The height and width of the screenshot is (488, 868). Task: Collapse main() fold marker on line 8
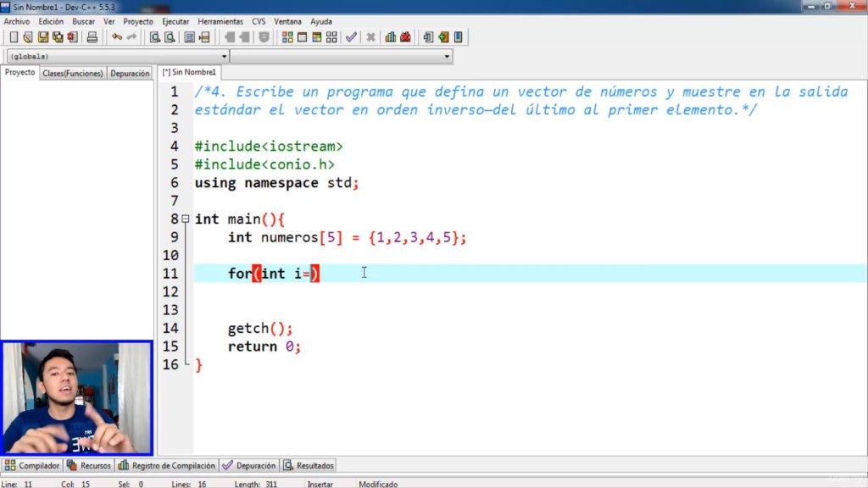[x=186, y=219]
